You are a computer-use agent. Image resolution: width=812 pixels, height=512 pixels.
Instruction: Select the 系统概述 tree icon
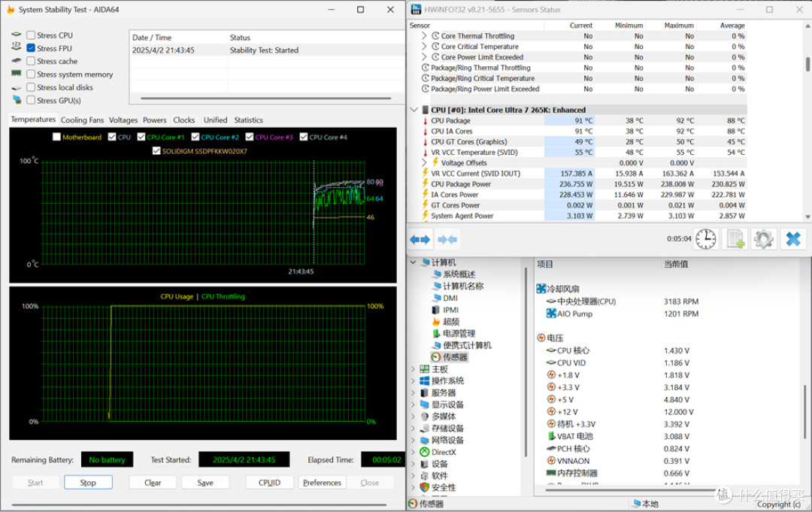(437, 274)
